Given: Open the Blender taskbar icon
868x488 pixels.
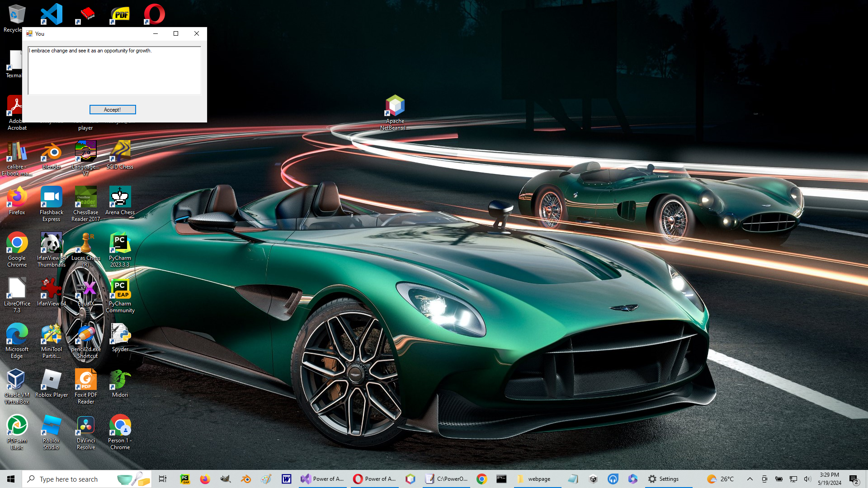Looking at the screenshot, I should click(x=246, y=479).
